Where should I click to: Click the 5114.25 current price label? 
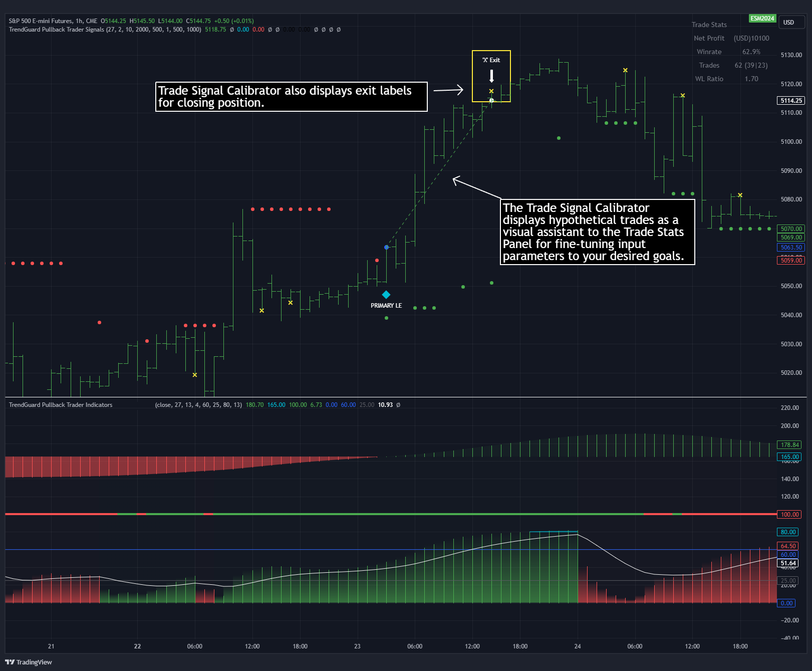point(790,100)
